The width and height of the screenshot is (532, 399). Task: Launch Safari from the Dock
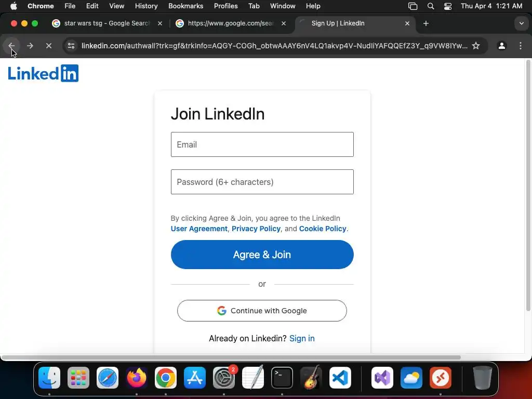pos(108,378)
